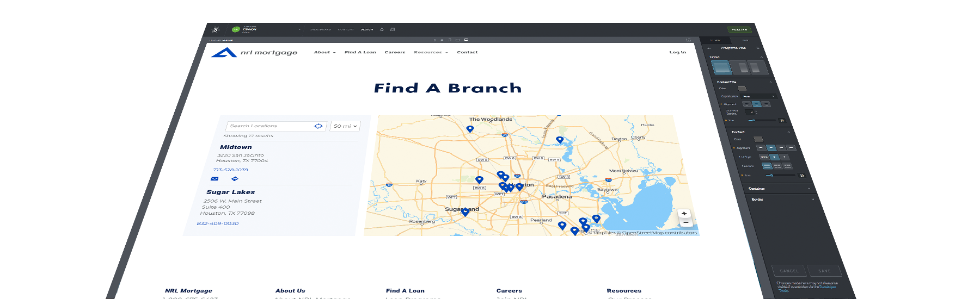Image resolution: width=980 pixels, height=299 pixels.
Task: Expand the Resources menu on website
Action: point(431,52)
